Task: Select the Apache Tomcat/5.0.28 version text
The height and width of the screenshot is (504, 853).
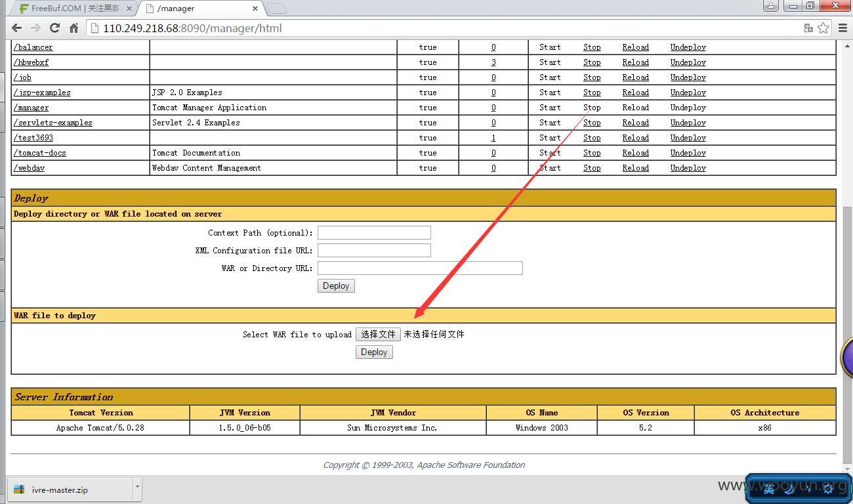Action: coord(100,427)
